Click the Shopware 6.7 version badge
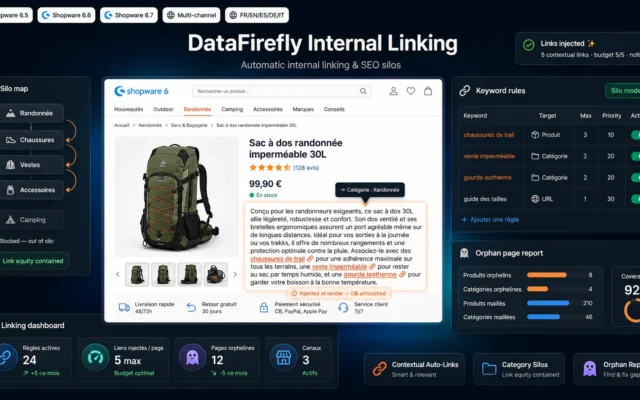Screen dimensions: 640x400 [129, 15]
